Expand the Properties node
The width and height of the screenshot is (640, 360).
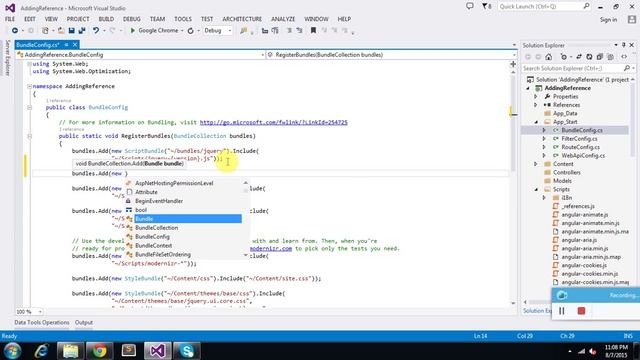536,97
